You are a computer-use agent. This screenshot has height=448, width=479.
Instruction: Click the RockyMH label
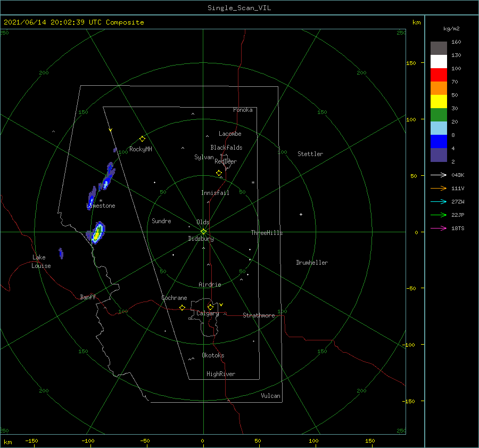click(x=141, y=149)
